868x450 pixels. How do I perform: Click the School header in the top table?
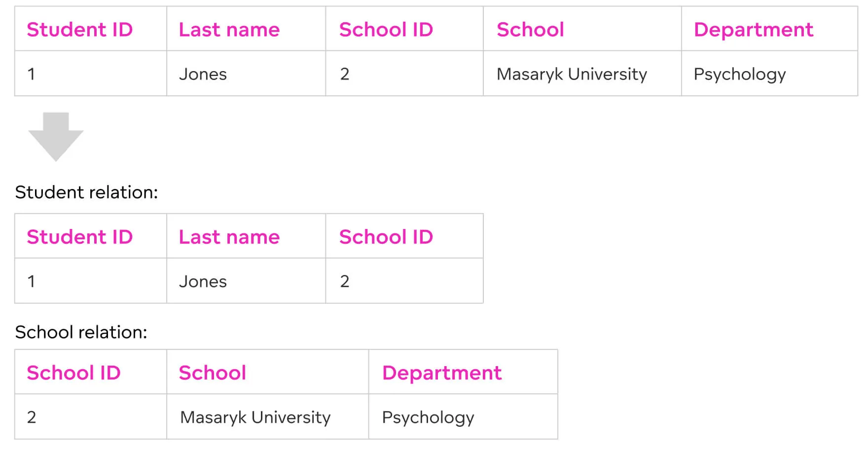(x=530, y=30)
